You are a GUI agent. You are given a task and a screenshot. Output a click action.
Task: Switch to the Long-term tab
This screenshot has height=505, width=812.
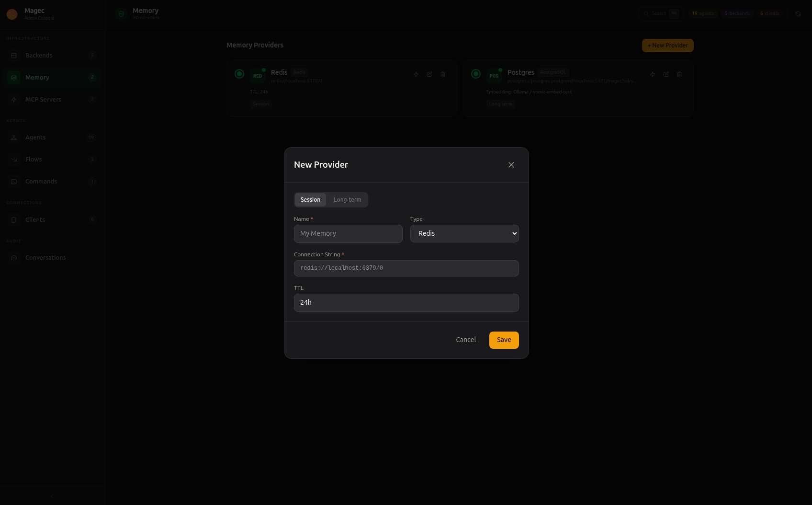tap(347, 200)
